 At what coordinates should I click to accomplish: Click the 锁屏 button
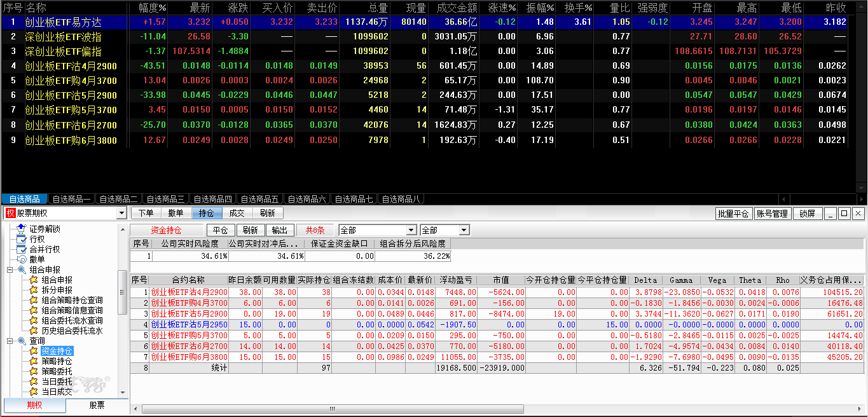(x=807, y=214)
